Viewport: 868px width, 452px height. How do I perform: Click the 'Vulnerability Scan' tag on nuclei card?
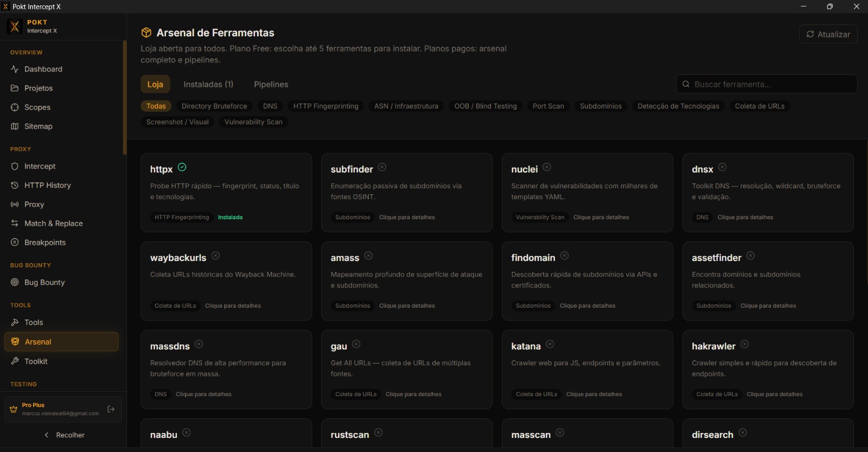(540, 218)
